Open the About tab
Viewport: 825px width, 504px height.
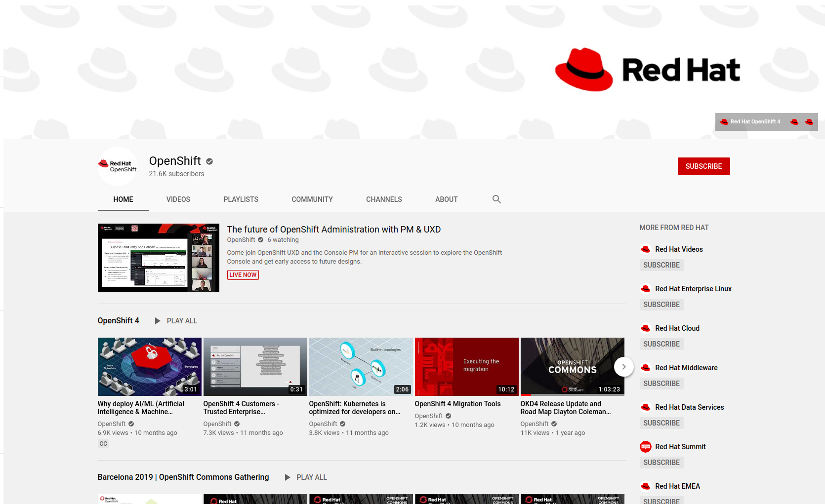click(x=446, y=199)
